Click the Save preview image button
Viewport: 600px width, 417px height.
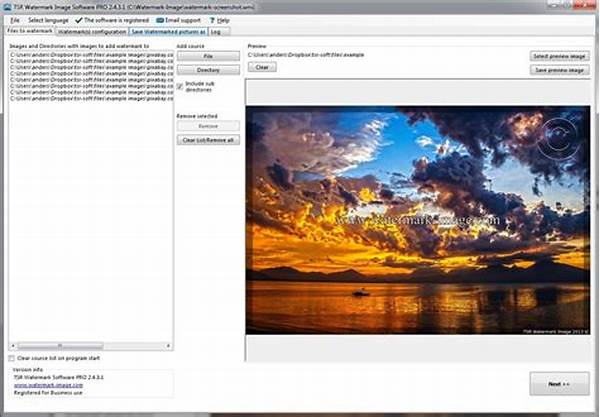tap(559, 70)
